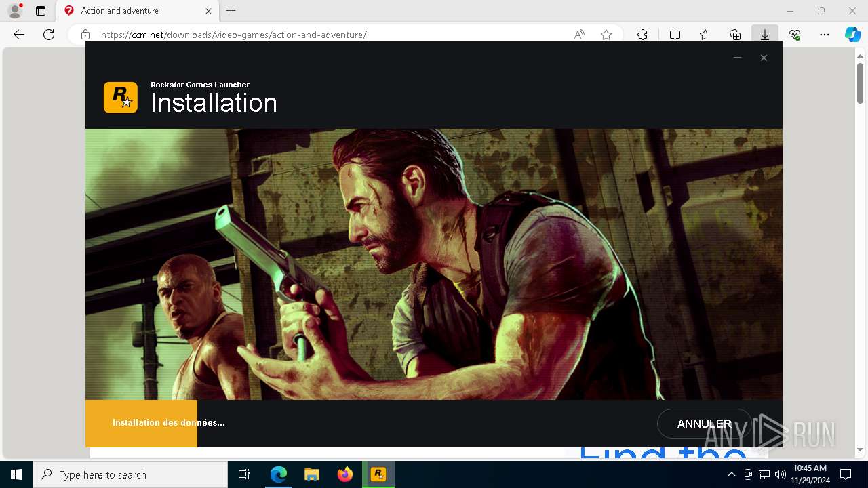Viewport: 868px width, 488px height.
Task: Open File Explorer from taskbar
Action: click(312, 474)
